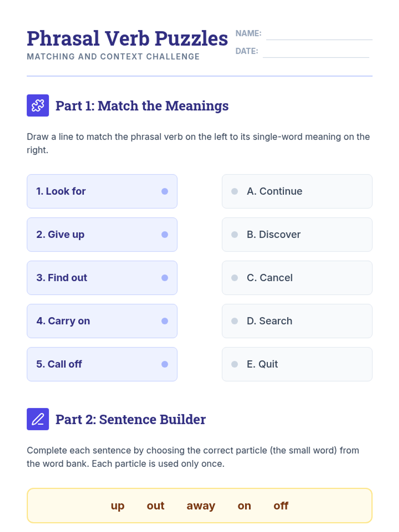Select the dot next to Look for
Image resolution: width=399 pixels, height=532 pixels.
pos(165,191)
